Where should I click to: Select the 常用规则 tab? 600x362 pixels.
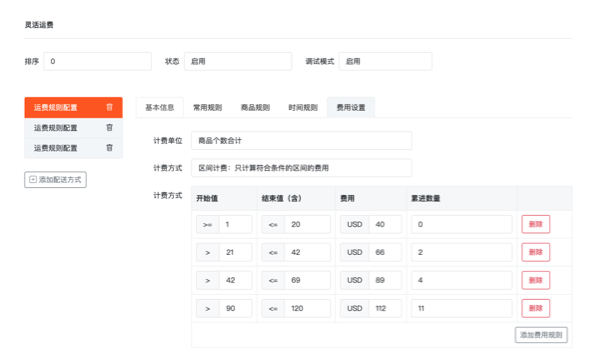(207, 108)
